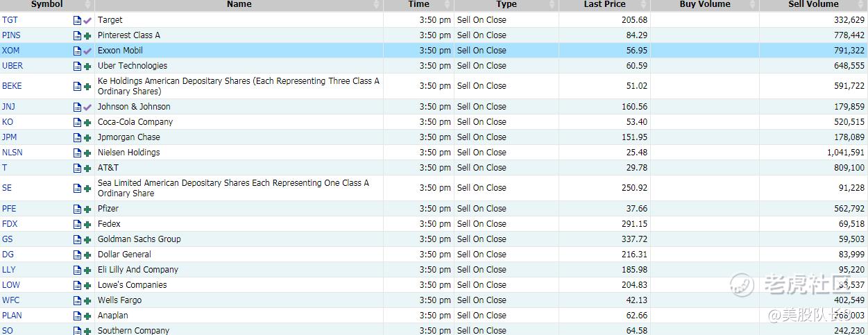This screenshot has height=335, width=868.
Task: Click the Sell Volume column sort arrows
Action: [x=860, y=4]
